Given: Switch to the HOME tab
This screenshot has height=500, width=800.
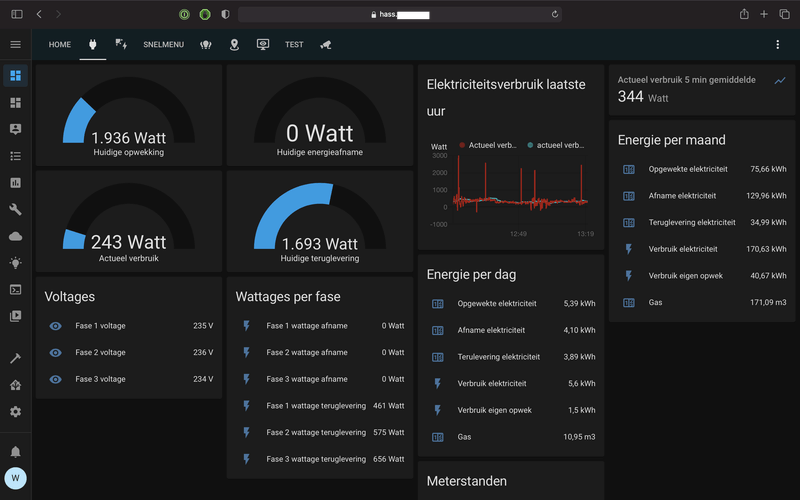Looking at the screenshot, I should click(x=60, y=44).
